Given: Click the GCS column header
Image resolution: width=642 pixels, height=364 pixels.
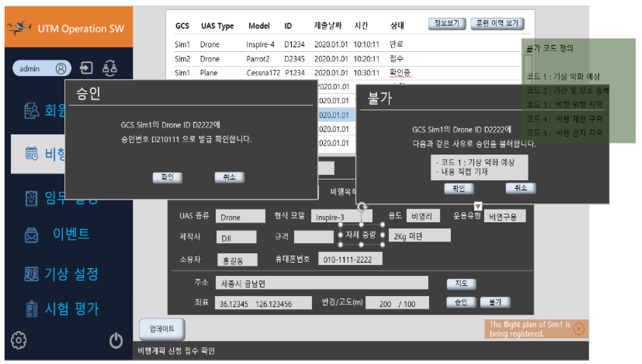Looking at the screenshot, I should (x=182, y=26).
